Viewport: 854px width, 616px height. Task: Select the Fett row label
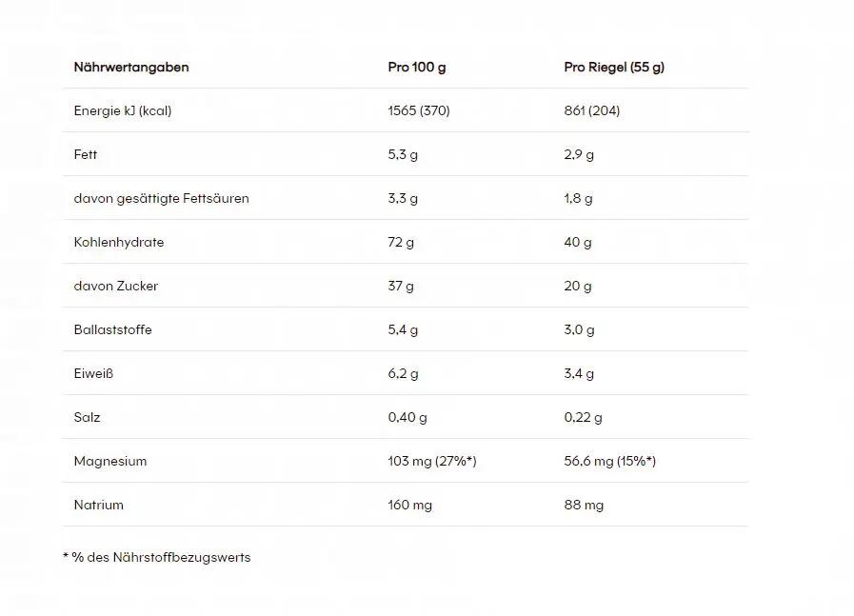tap(86, 154)
